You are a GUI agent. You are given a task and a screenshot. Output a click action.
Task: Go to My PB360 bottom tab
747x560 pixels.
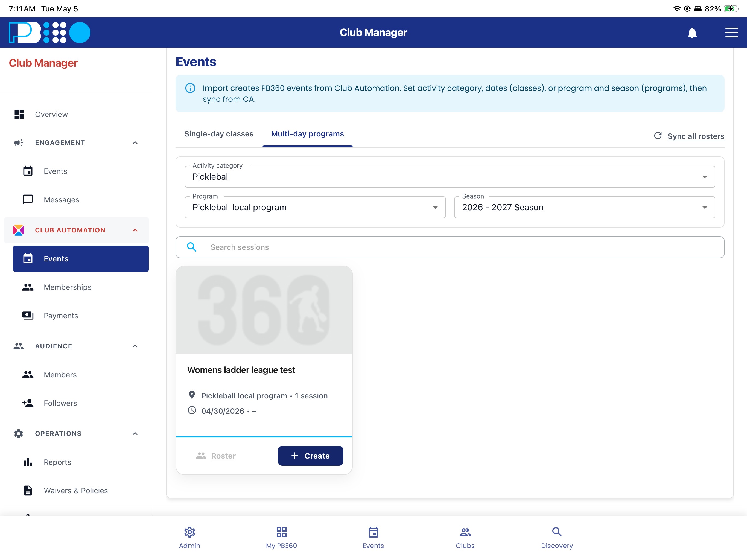[281, 537]
